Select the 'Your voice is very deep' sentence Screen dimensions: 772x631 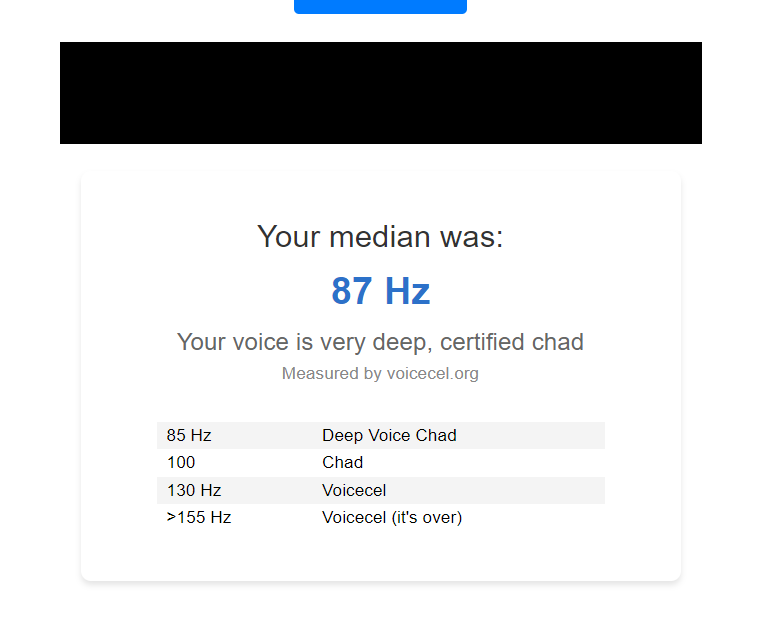tap(380, 342)
